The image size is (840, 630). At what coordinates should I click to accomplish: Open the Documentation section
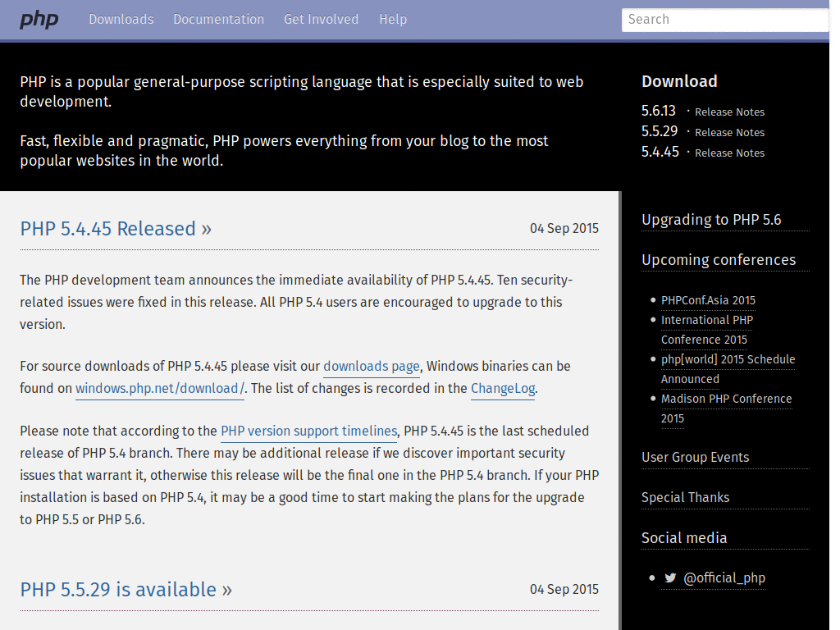(x=218, y=19)
